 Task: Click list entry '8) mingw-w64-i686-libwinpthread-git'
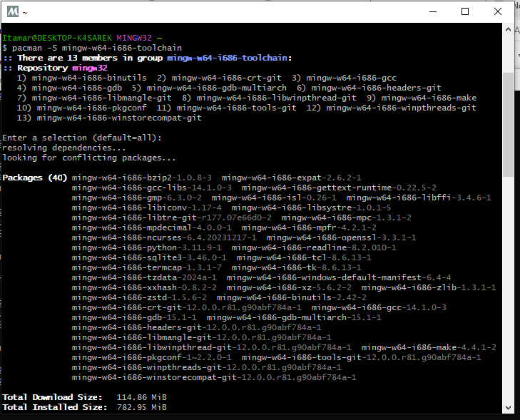click(269, 98)
